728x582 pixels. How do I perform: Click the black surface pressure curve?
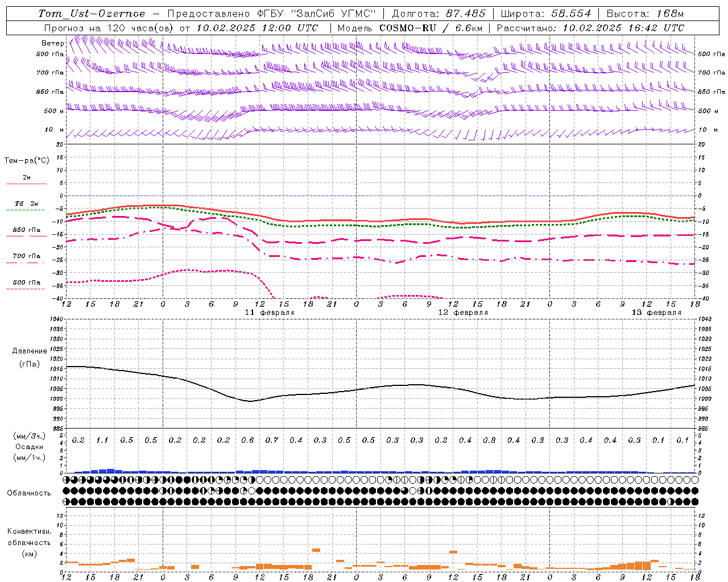point(380,388)
